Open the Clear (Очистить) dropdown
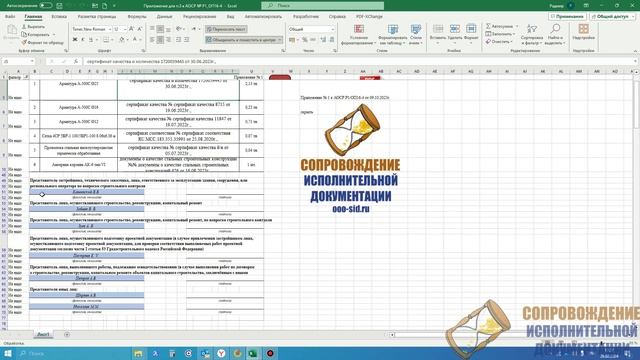The image size is (640, 360). point(499,42)
